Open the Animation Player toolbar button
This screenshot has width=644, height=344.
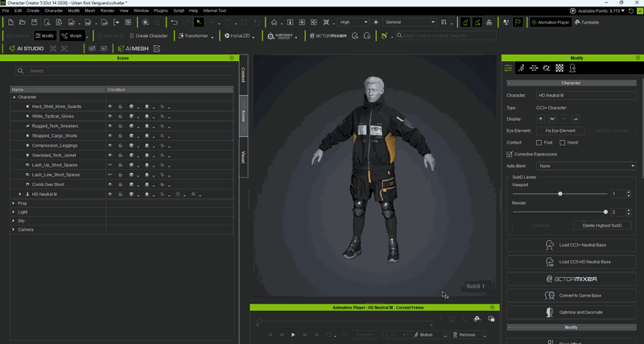tap(551, 23)
